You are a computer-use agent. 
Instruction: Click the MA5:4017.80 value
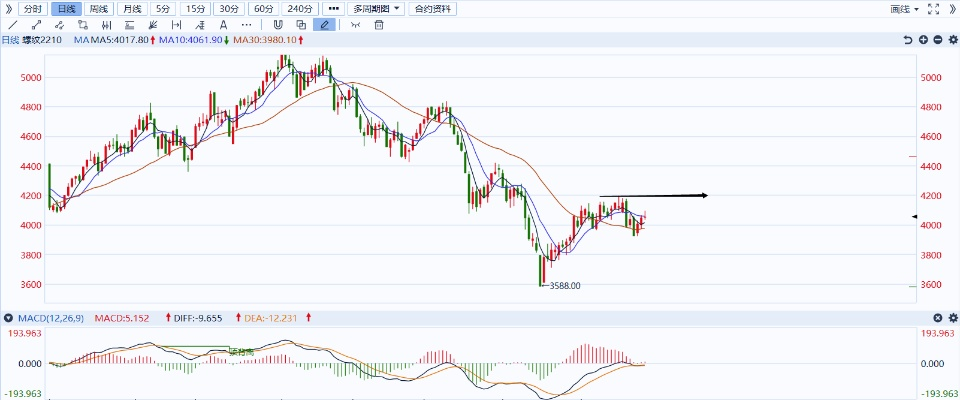coord(120,40)
